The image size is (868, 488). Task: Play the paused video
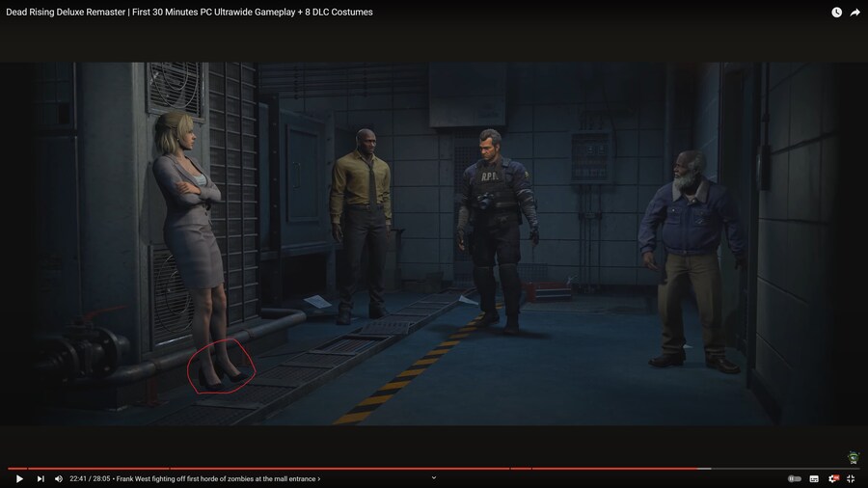tap(19, 478)
